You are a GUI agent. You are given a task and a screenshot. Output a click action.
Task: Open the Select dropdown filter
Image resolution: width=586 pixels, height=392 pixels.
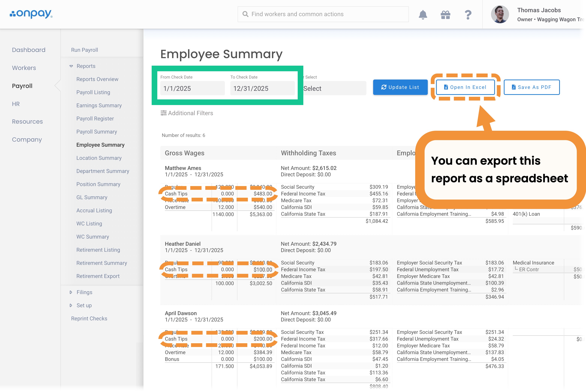tap(334, 88)
